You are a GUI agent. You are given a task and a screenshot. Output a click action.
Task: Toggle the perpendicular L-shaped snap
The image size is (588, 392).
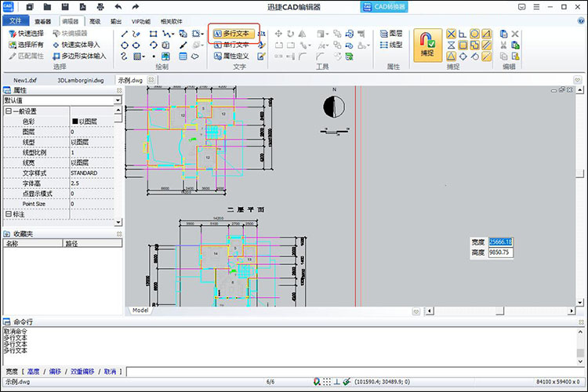pyautogui.click(x=463, y=34)
